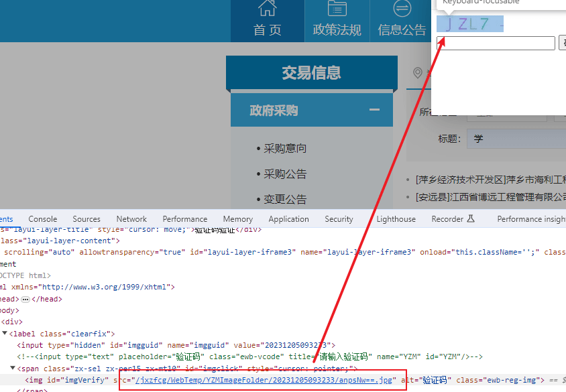Click the 信息公告 exchange arrows icon
566x392 pixels.
402,8
